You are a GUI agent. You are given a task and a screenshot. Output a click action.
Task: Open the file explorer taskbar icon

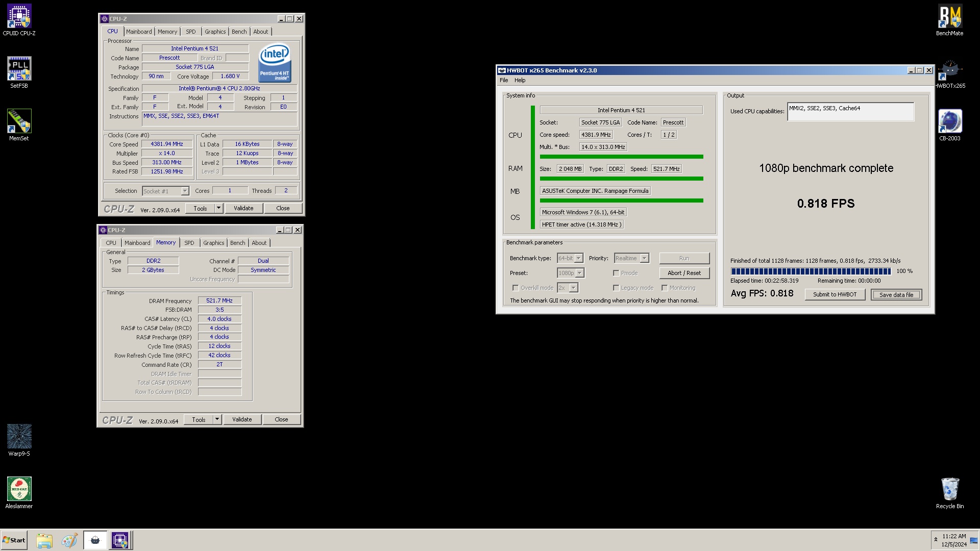44,540
